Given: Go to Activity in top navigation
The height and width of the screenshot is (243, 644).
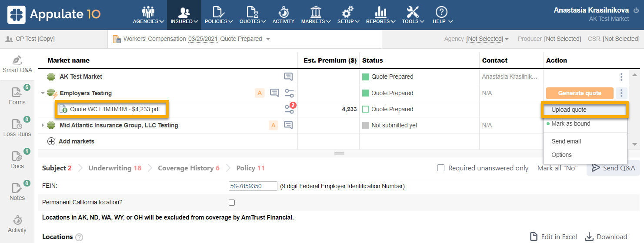Looking at the screenshot, I should pos(284,15).
